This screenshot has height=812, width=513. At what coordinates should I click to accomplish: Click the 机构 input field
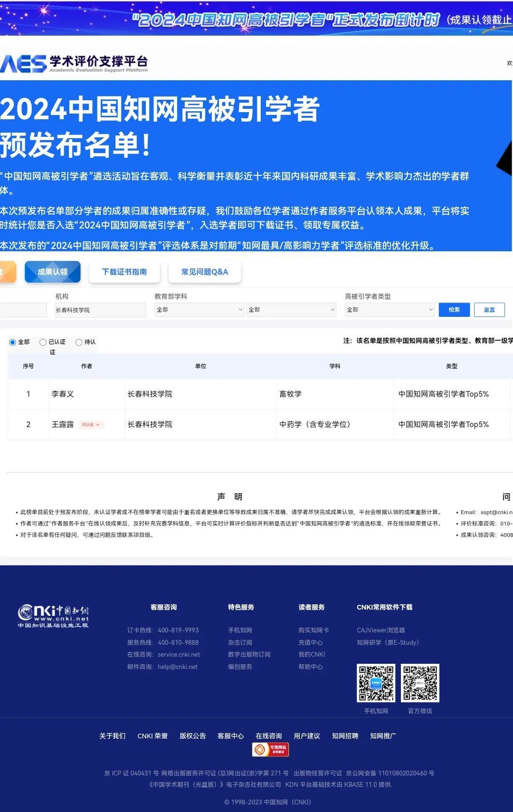click(100, 310)
